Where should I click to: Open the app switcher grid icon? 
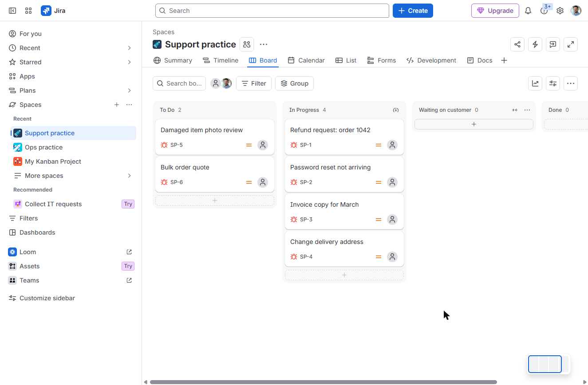click(x=28, y=11)
